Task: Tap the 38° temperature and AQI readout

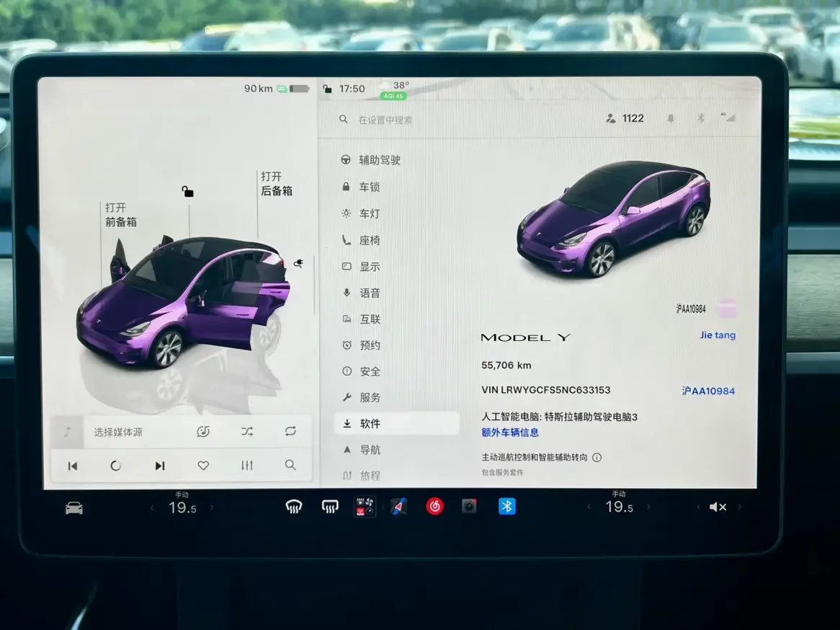Action: click(x=394, y=90)
